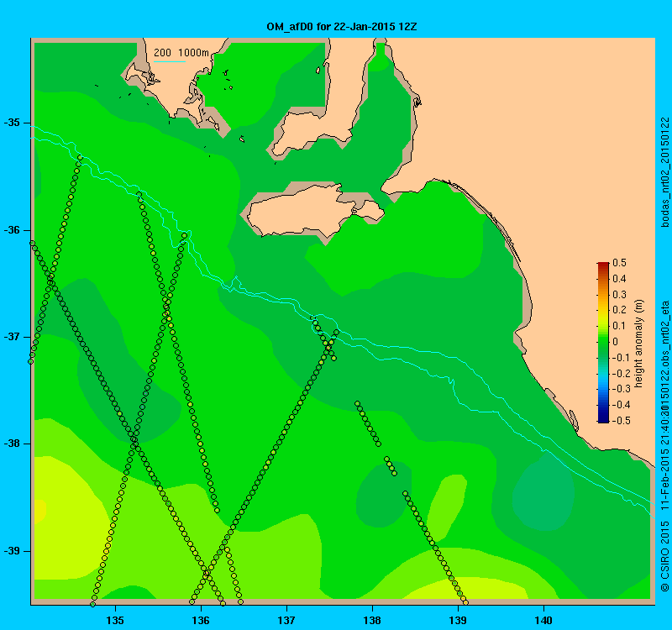The width and height of the screenshot is (672, 630).
Task: Click the '-0.4' colorbar tick label
Action: point(620,405)
